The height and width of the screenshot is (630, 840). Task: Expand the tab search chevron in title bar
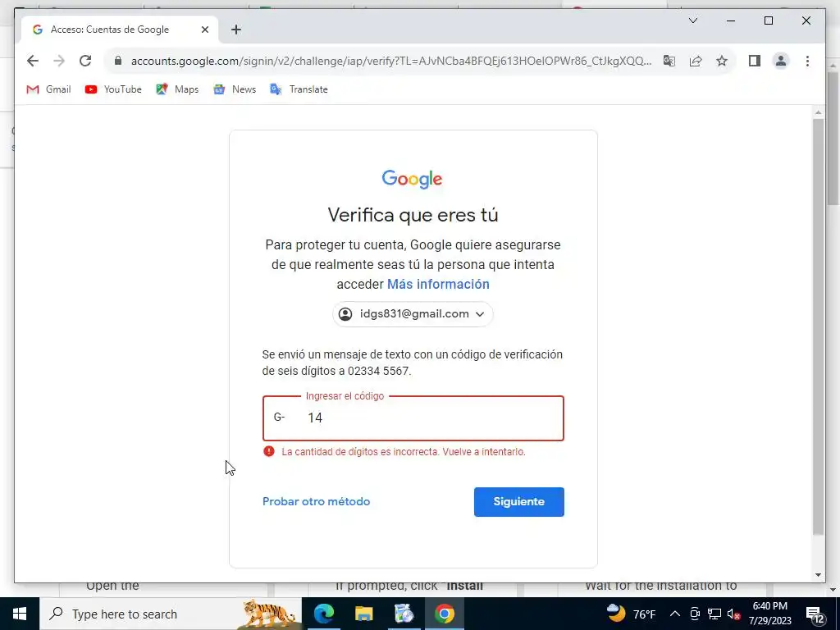pos(692,21)
